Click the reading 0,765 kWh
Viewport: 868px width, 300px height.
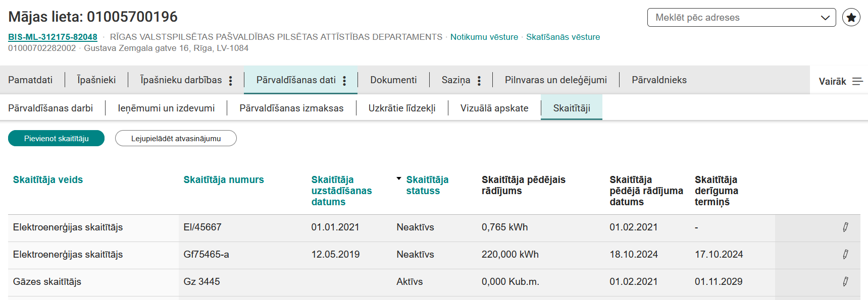pos(505,227)
